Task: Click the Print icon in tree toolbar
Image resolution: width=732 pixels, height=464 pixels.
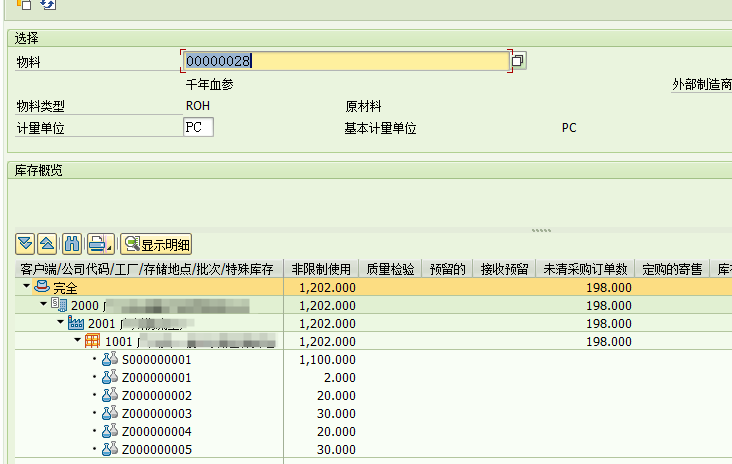Action: tap(95, 244)
